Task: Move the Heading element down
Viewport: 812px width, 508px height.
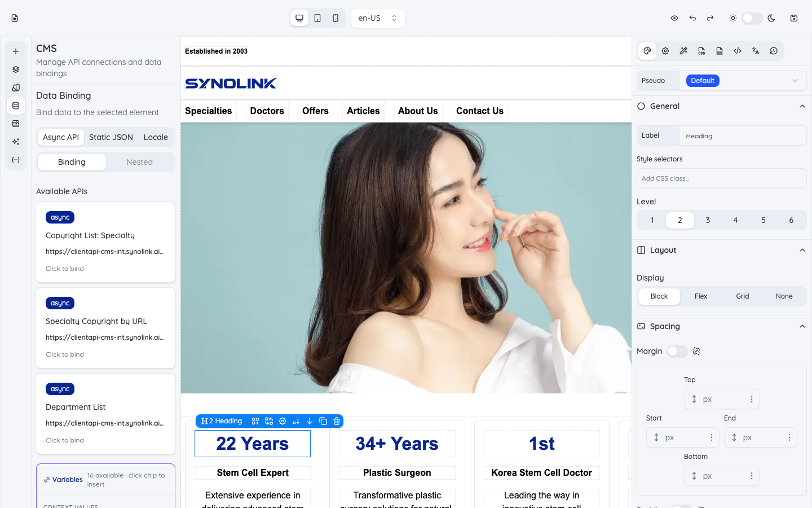Action: [x=310, y=421]
